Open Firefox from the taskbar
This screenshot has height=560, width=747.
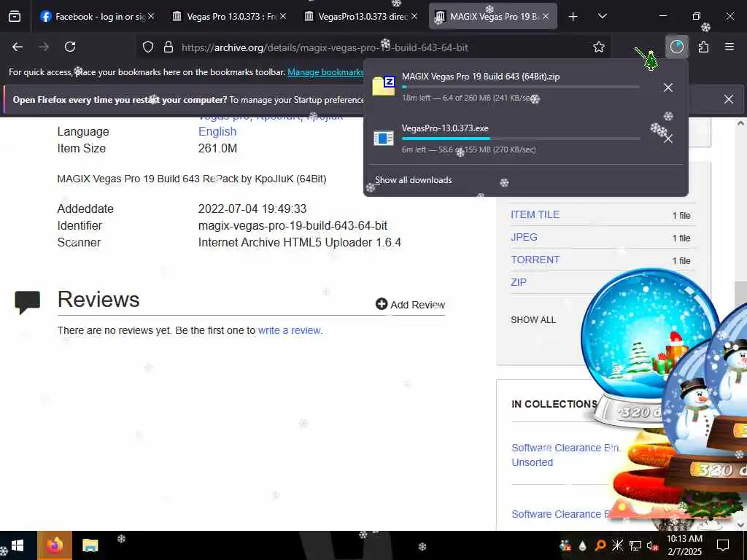coord(54,545)
